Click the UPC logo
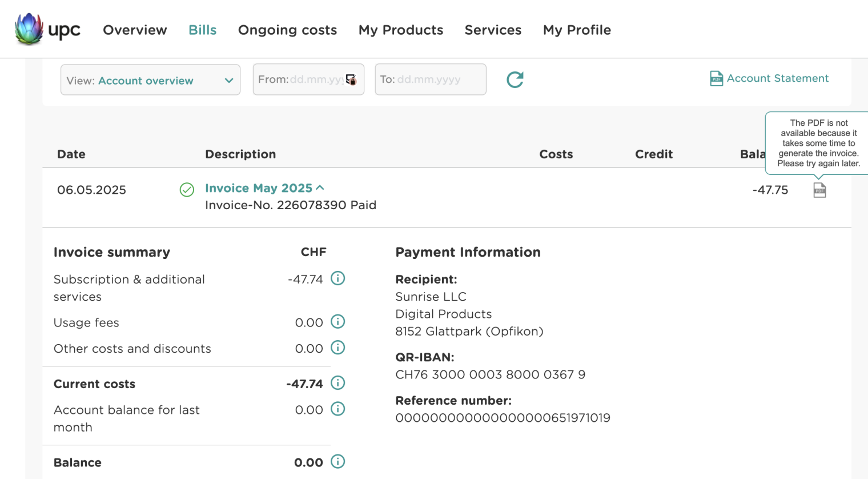868x479 pixels. (x=47, y=29)
